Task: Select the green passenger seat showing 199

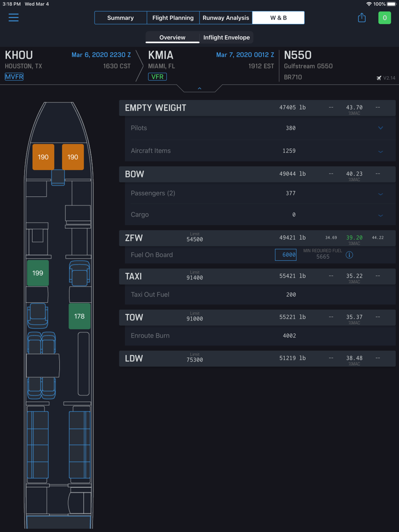Action: [37, 273]
